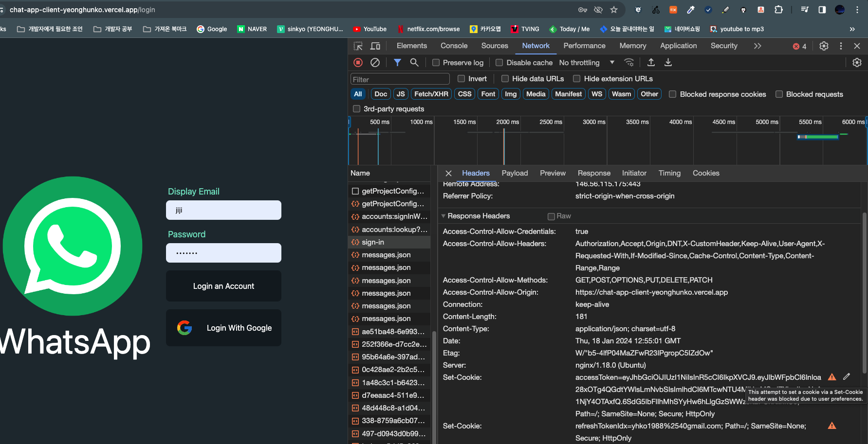Open the Sources tab
868x444 pixels.
495,46
